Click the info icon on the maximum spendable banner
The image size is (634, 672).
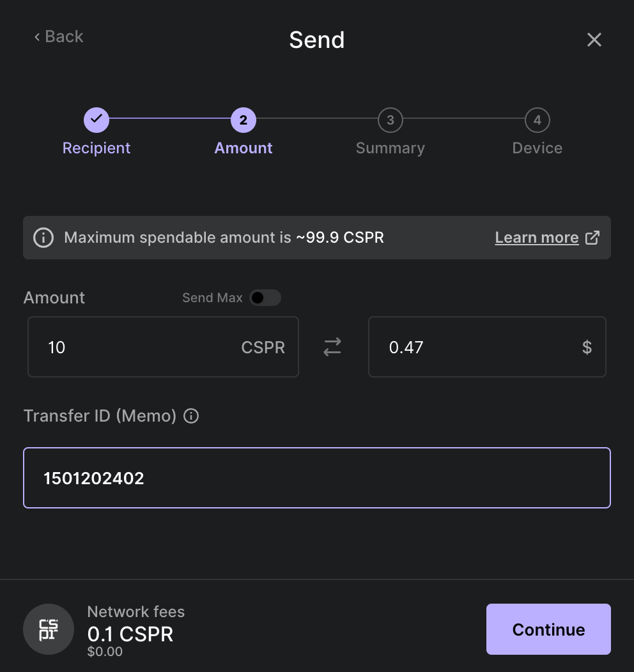[43, 237]
